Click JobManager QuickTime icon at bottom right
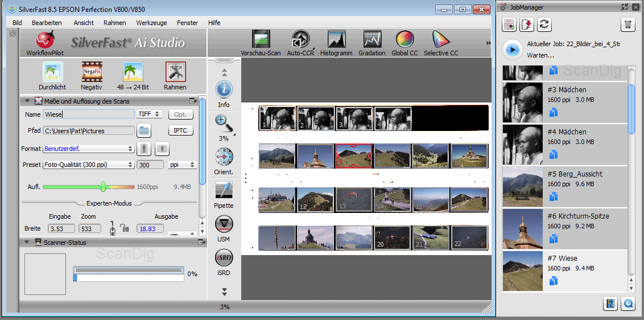This screenshot has width=644, height=320. (629, 303)
